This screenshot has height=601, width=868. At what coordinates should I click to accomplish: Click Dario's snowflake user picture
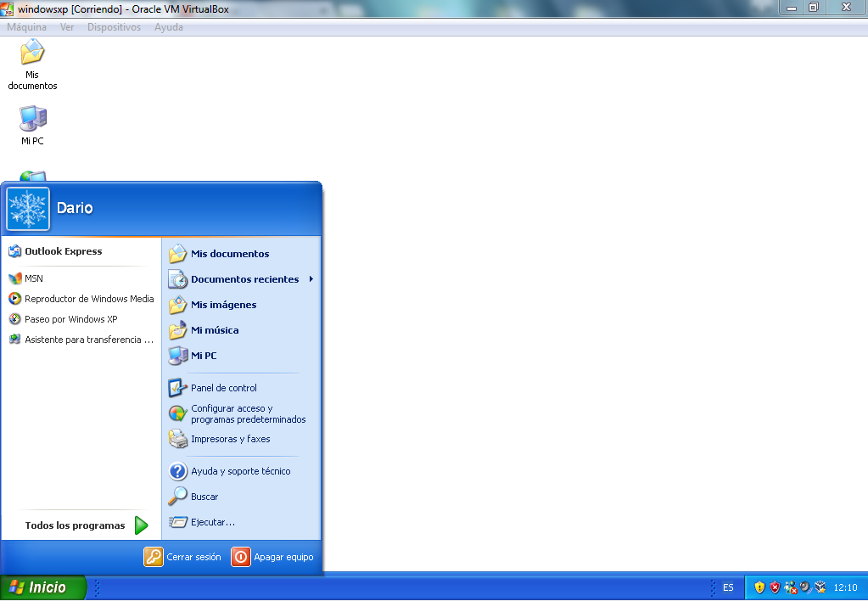click(28, 209)
